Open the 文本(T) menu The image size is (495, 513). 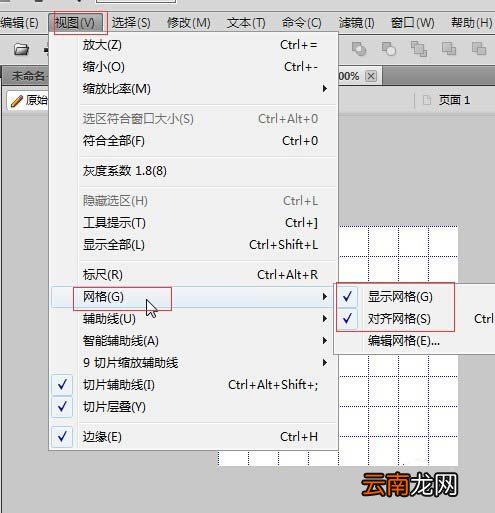[246, 23]
